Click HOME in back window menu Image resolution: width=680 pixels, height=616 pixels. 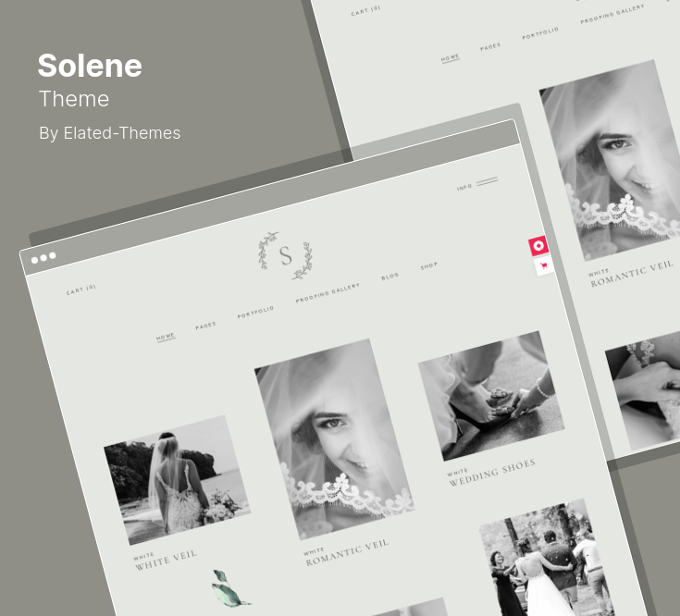click(451, 57)
